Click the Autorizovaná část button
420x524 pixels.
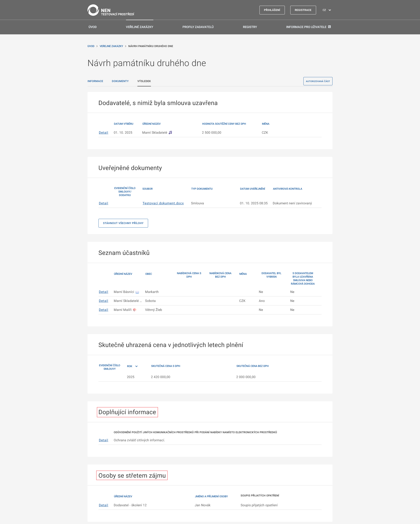[x=318, y=81]
